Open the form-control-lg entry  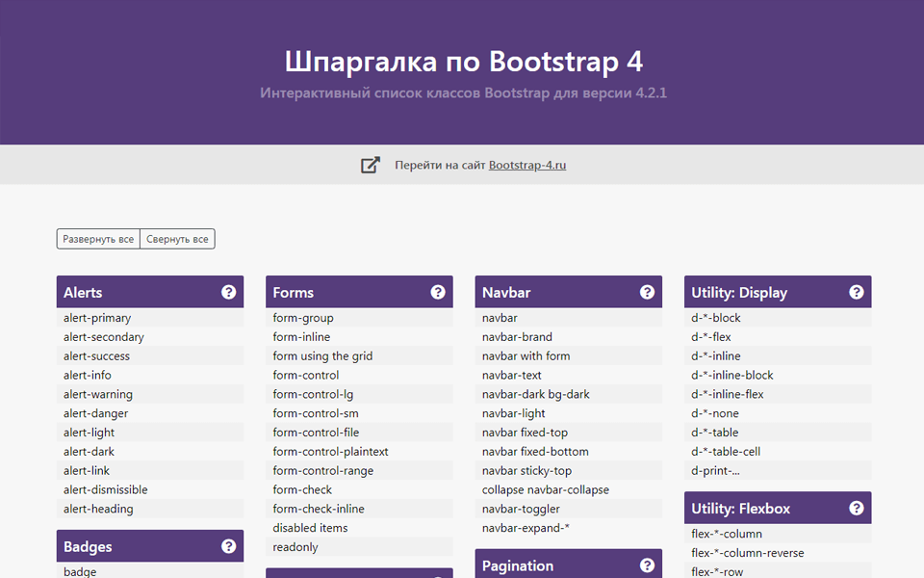coord(359,394)
